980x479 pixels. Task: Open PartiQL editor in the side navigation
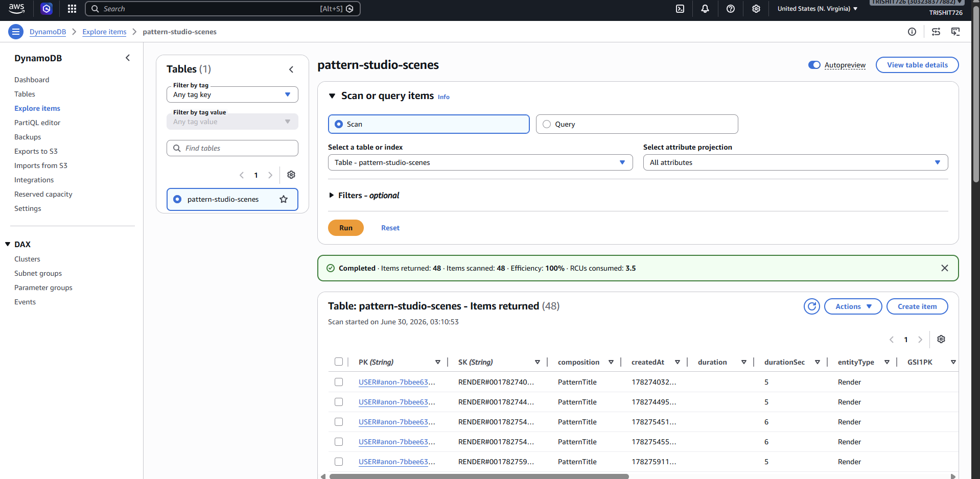[x=37, y=123]
